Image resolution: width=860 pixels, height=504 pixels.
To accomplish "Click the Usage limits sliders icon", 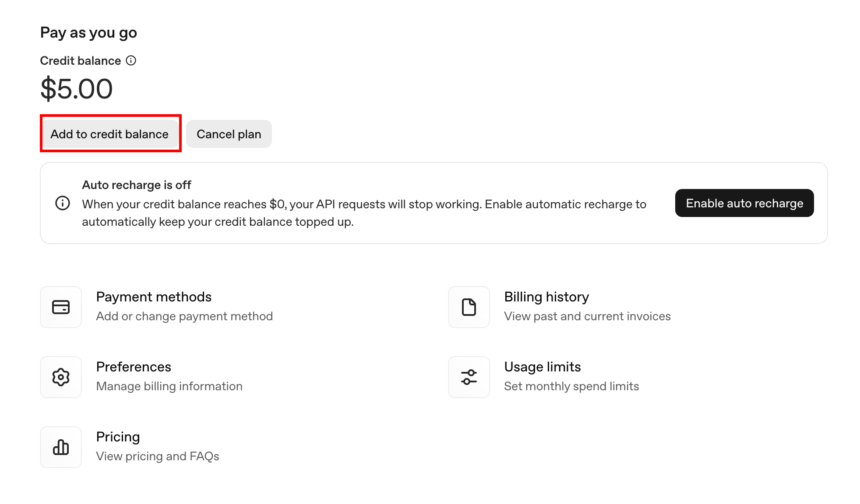I will click(469, 377).
